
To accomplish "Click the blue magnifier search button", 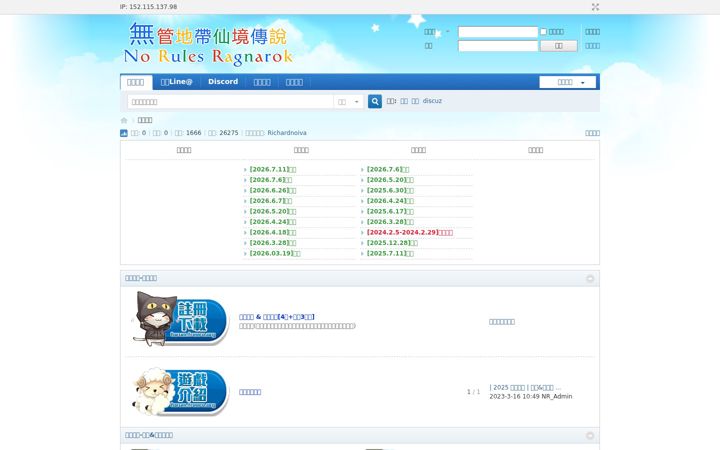I will 375,101.
